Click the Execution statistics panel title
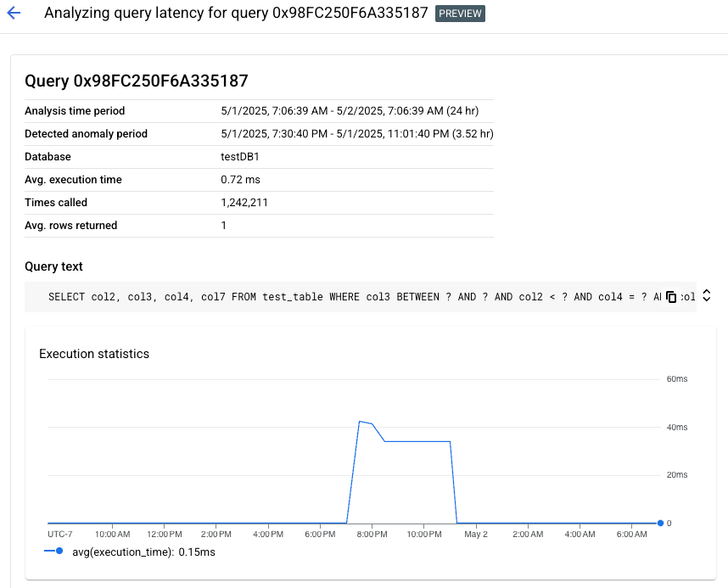The height and width of the screenshot is (588, 728). (x=93, y=354)
